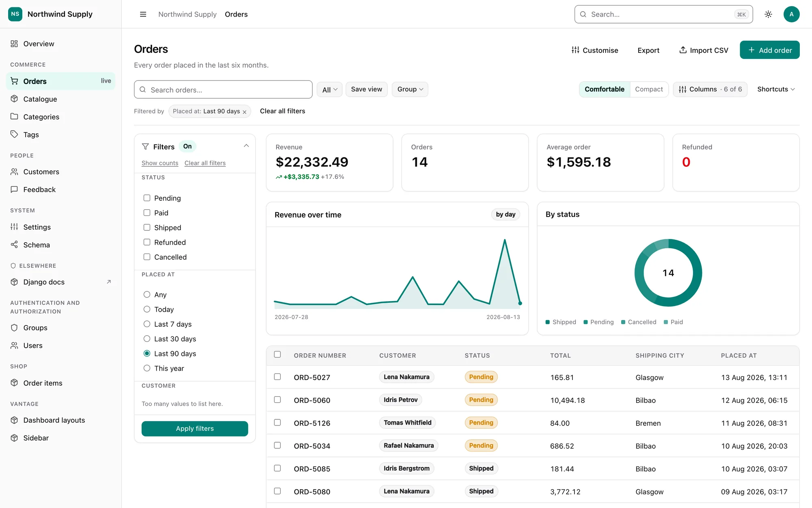This screenshot has height=508, width=812.
Task: Change the by day chart grouping
Action: pyautogui.click(x=505, y=215)
